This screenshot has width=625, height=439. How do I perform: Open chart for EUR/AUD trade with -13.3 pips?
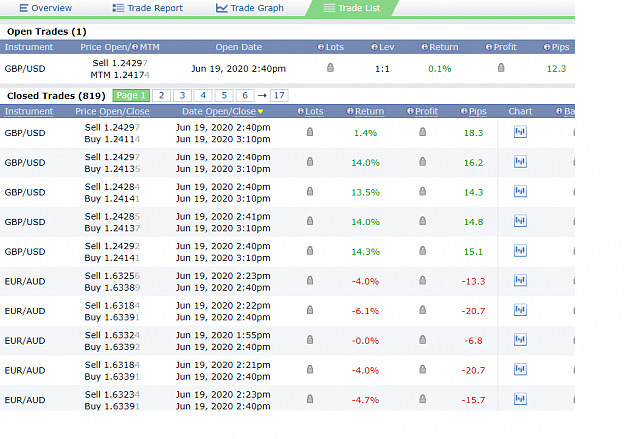click(x=520, y=280)
